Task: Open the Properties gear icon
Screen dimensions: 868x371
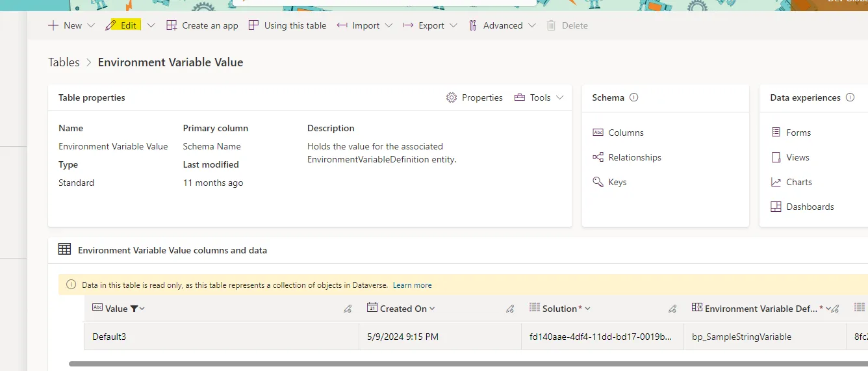Action: point(452,97)
